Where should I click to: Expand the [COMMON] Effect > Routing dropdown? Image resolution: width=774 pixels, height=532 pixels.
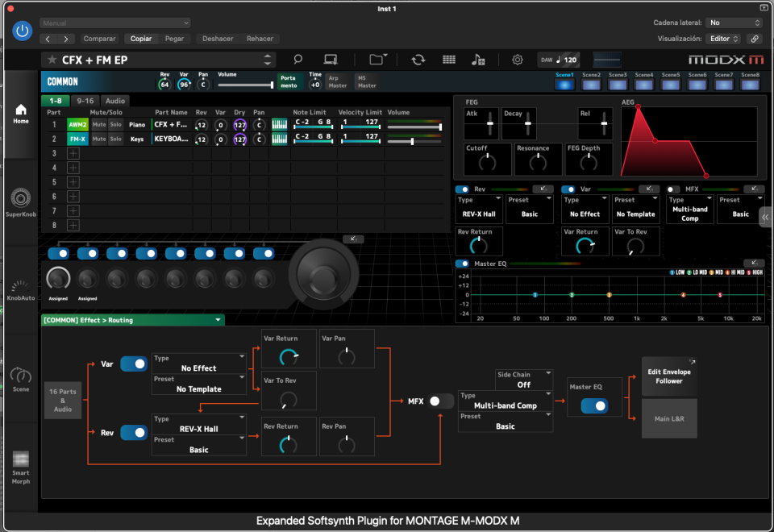[133, 320]
